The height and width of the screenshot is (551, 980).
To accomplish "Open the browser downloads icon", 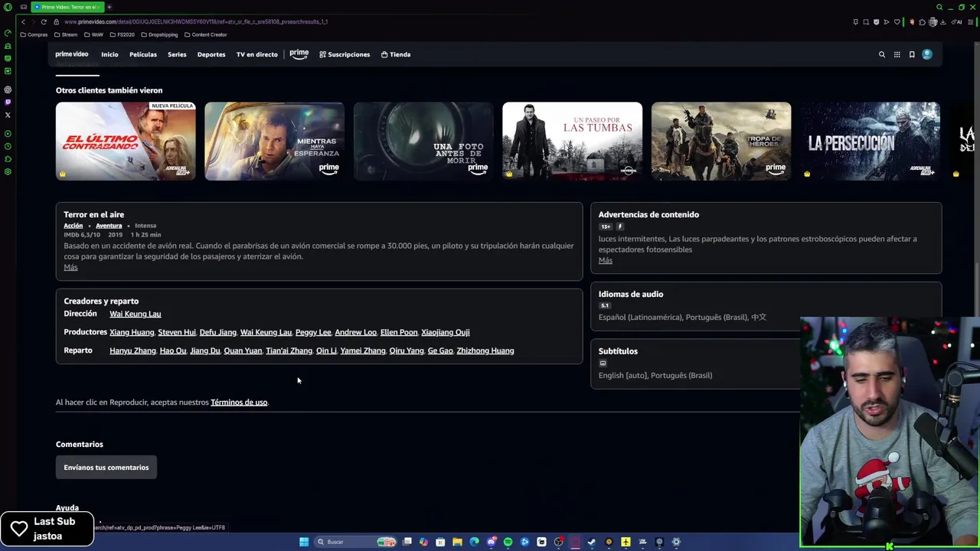I will pyautogui.click(x=942, y=21).
